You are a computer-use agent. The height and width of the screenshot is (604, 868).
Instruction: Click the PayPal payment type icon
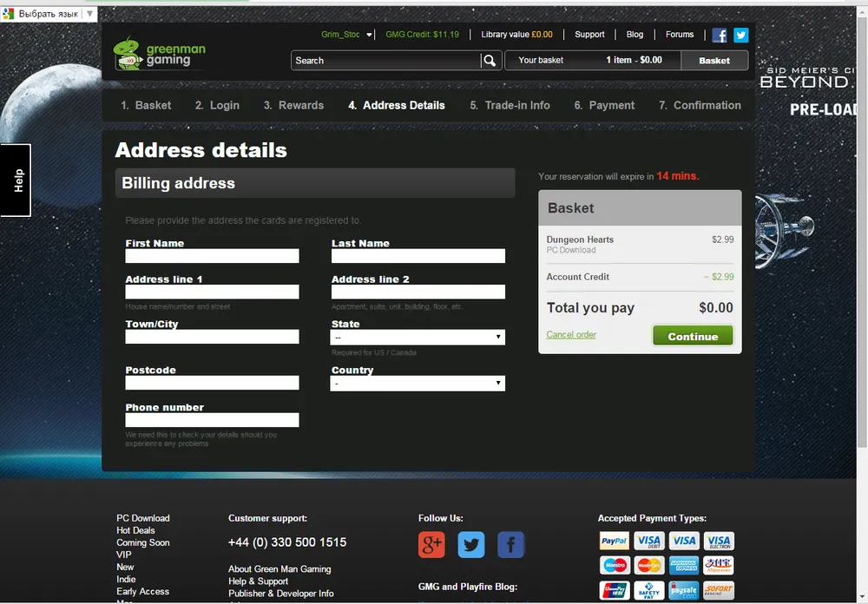tap(615, 541)
